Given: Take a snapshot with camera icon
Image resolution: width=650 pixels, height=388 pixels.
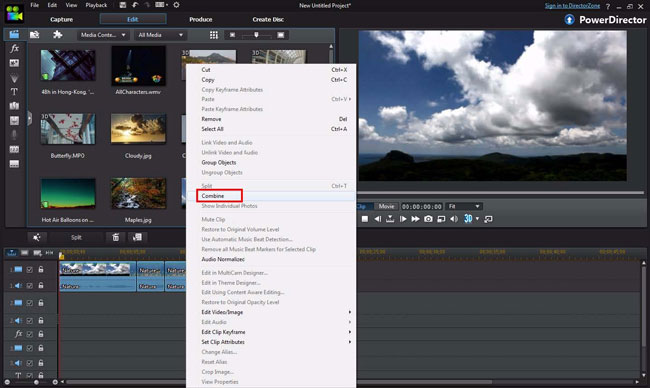Looking at the screenshot, I should pos(428,219).
